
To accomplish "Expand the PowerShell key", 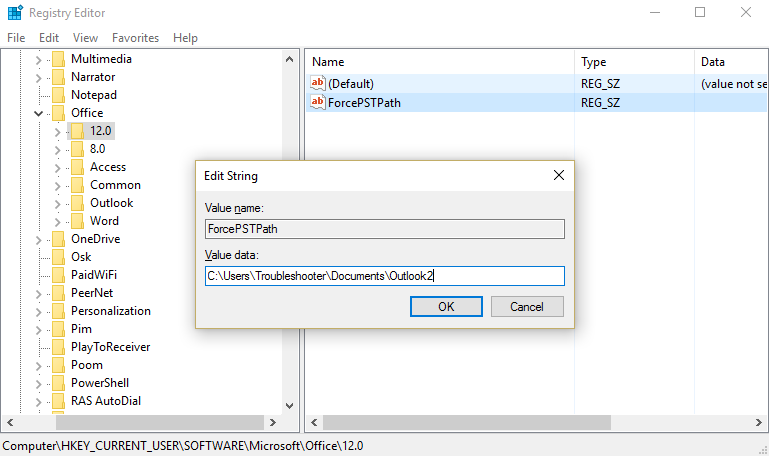I will 38,384.
